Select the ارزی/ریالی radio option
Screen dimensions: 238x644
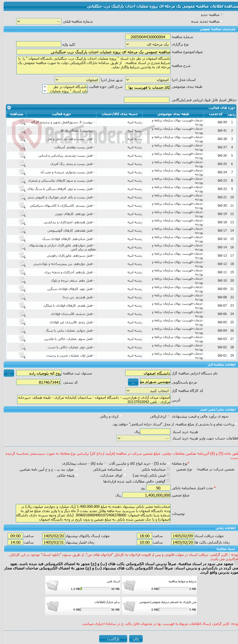click(169, 416)
